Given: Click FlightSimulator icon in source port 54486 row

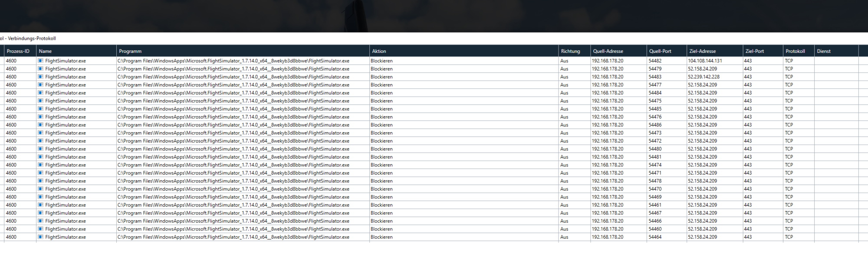Looking at the screenshot, I should [x=40, y=125].
